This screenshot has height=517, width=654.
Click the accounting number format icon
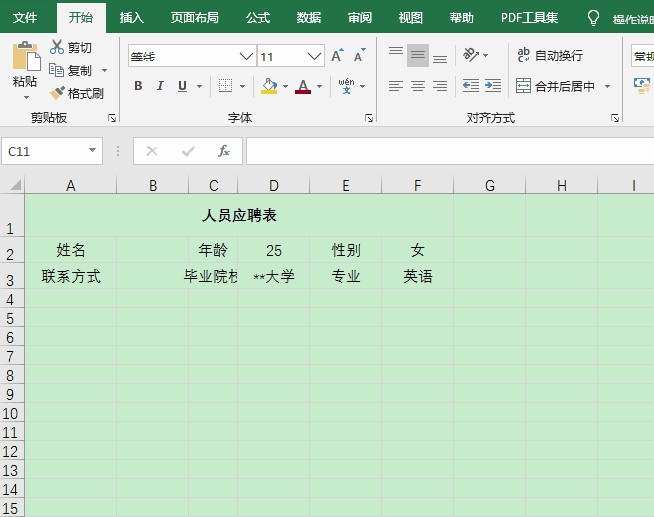(642, 86)
